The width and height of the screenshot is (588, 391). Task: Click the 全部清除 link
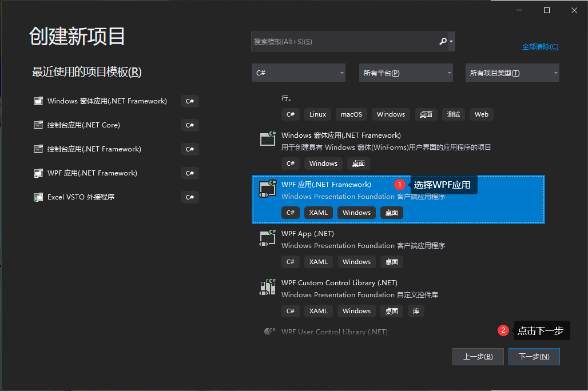point(540,47)
